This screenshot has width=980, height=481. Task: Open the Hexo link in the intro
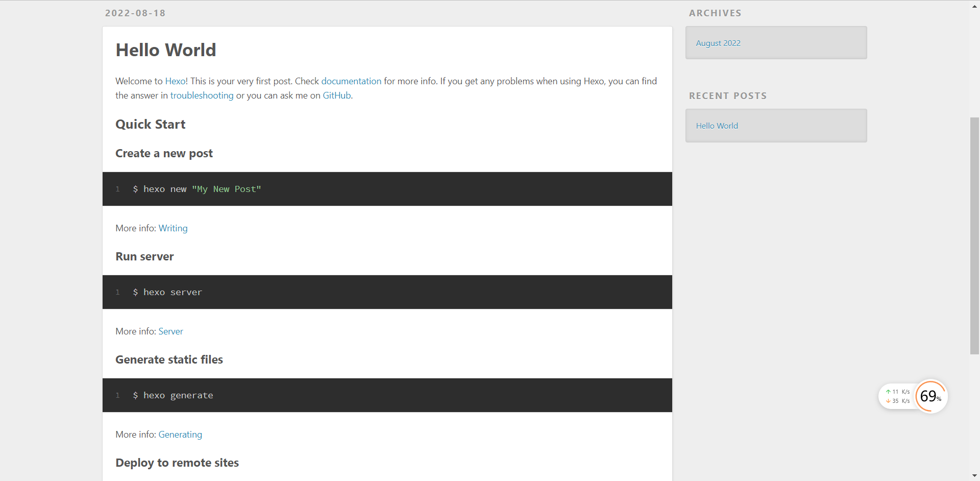(x=176, y=81)
